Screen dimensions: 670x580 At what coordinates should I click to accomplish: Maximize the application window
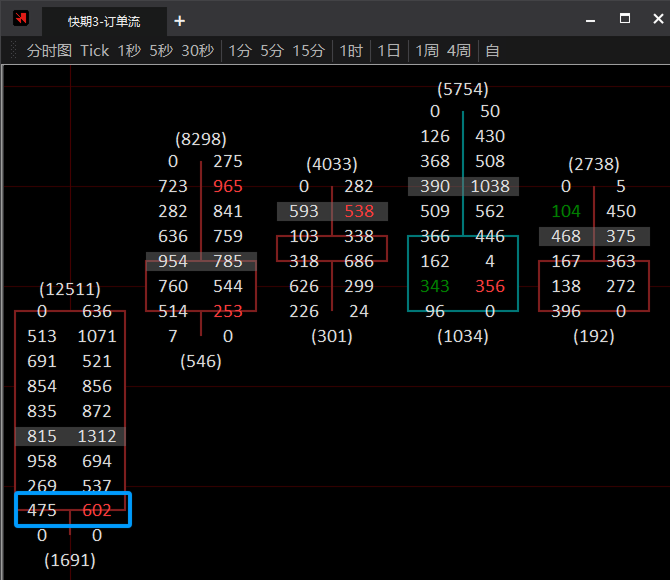point(625,19)
